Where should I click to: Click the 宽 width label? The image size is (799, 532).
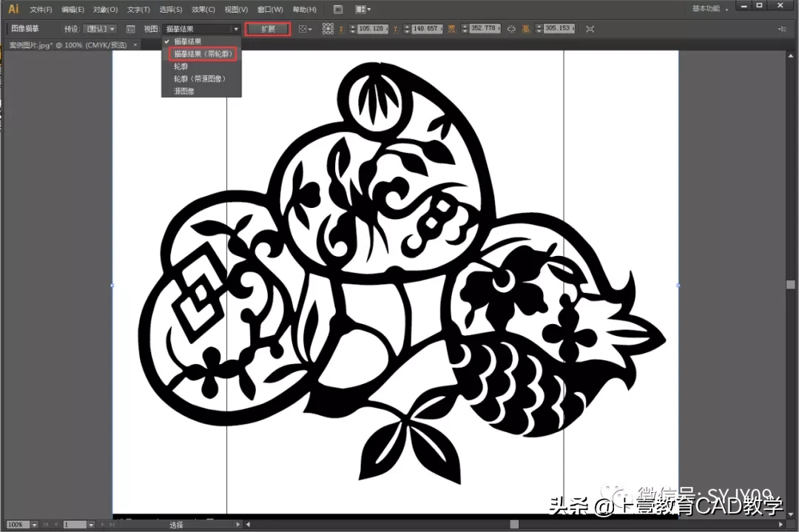click(x=451, y=29)
